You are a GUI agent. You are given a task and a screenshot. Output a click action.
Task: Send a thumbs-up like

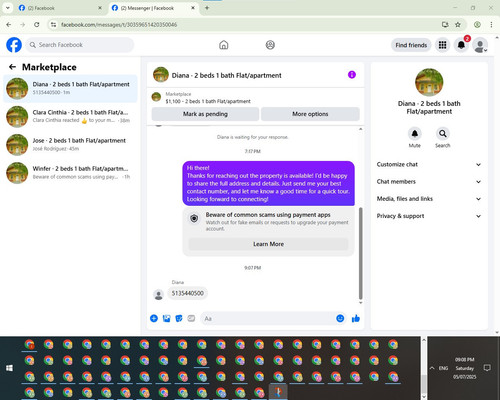click(x=356, y=318)
